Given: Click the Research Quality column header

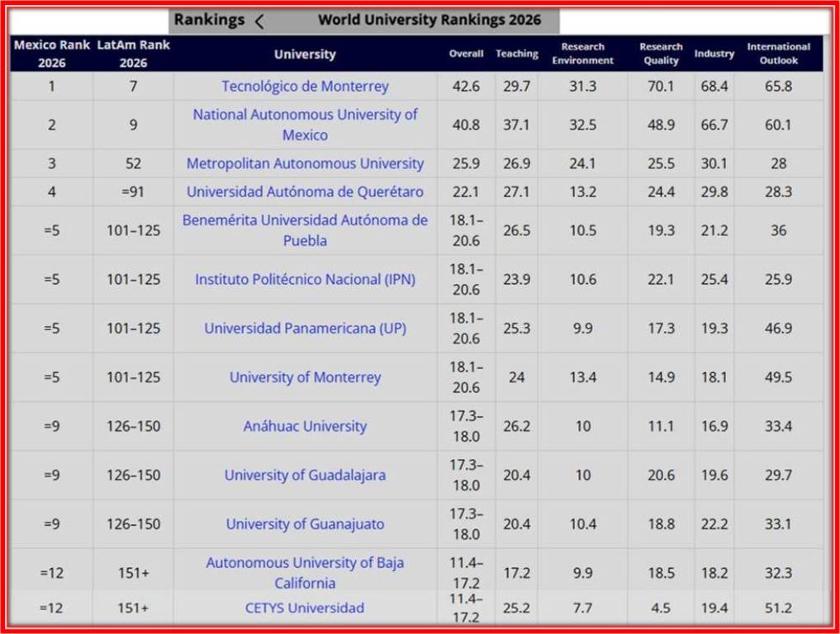Looking at the screenshot, I should click(x=661, y=54).
